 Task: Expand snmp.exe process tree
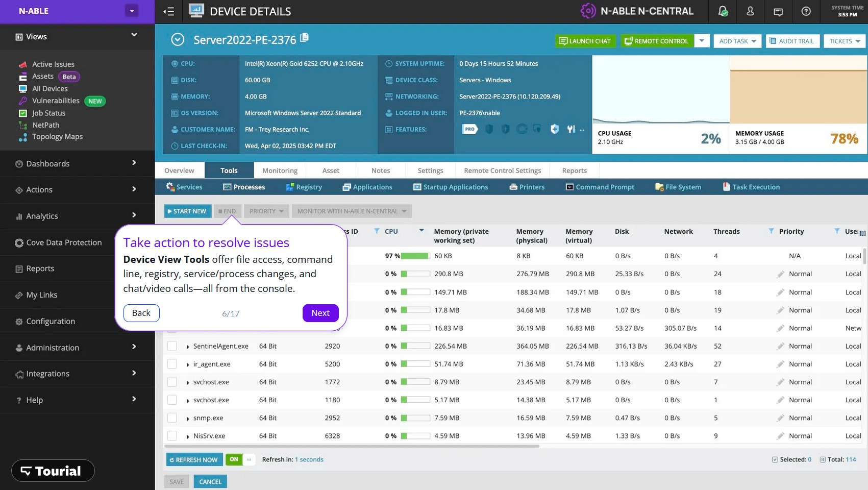[x=188, y=419]
